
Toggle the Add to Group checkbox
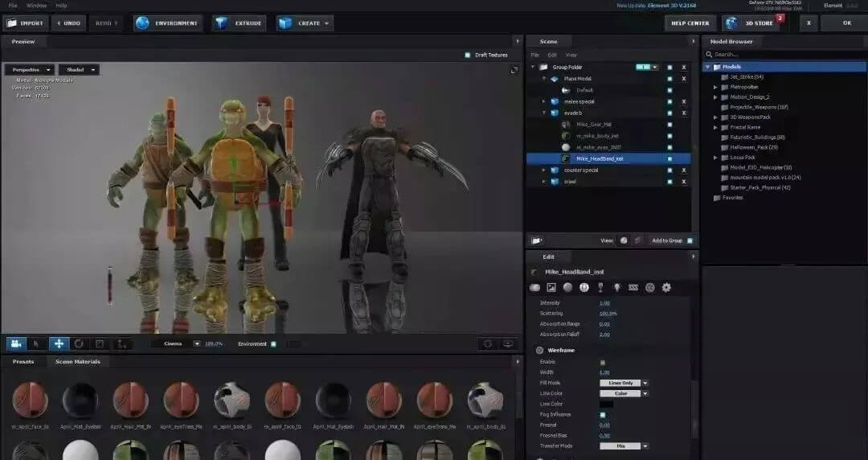click(690, 240)
